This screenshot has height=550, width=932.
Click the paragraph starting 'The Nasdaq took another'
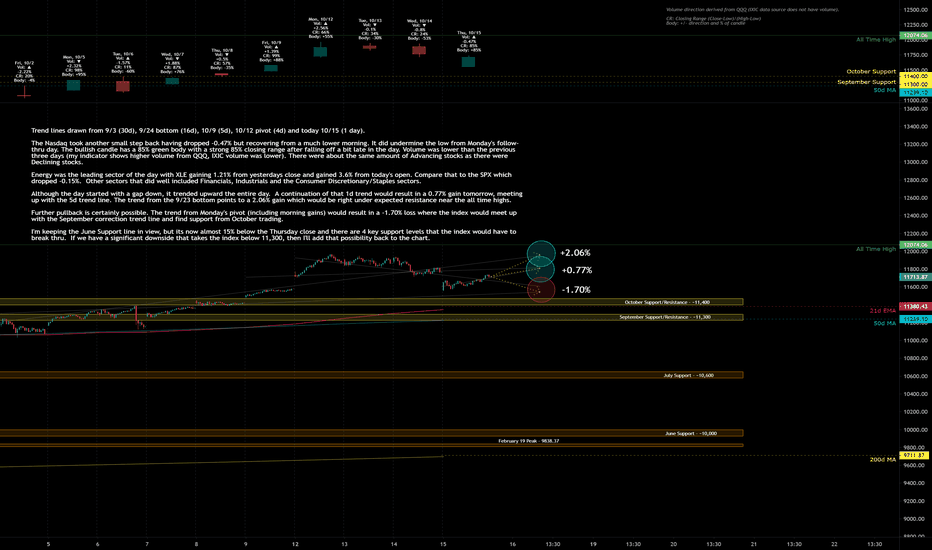coord(275,153)
